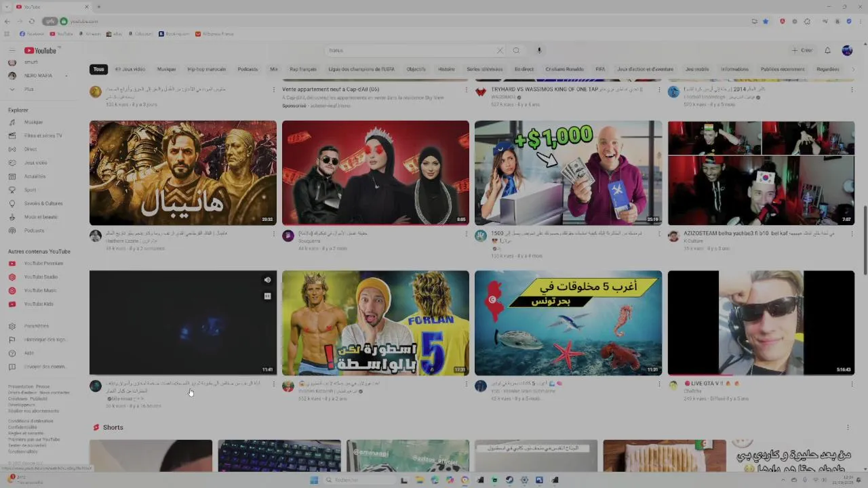The height and width of the screenshot is (488, 868).
Task: Go to the YouTube home logo
Action: pyautogui.click(x=41, y=51)
